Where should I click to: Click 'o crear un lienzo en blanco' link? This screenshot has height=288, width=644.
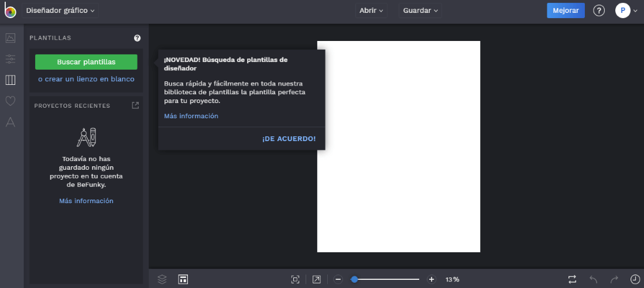click(86, 79)
